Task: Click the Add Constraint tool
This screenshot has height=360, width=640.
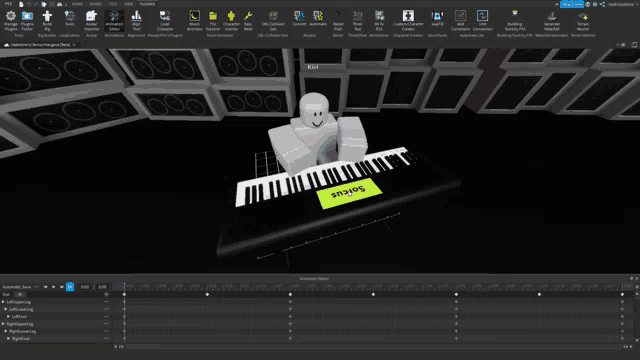Action: (460, 21)
